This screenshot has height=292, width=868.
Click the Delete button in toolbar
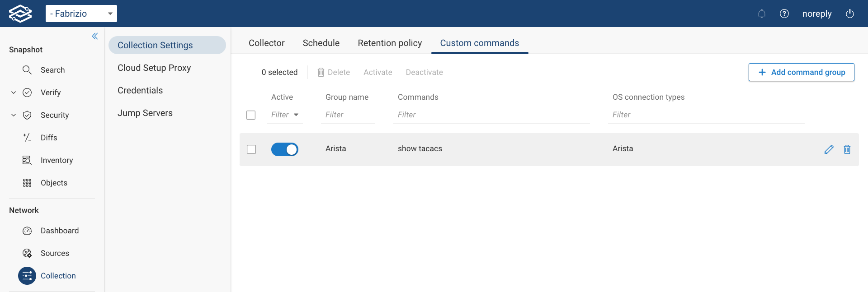334,72
